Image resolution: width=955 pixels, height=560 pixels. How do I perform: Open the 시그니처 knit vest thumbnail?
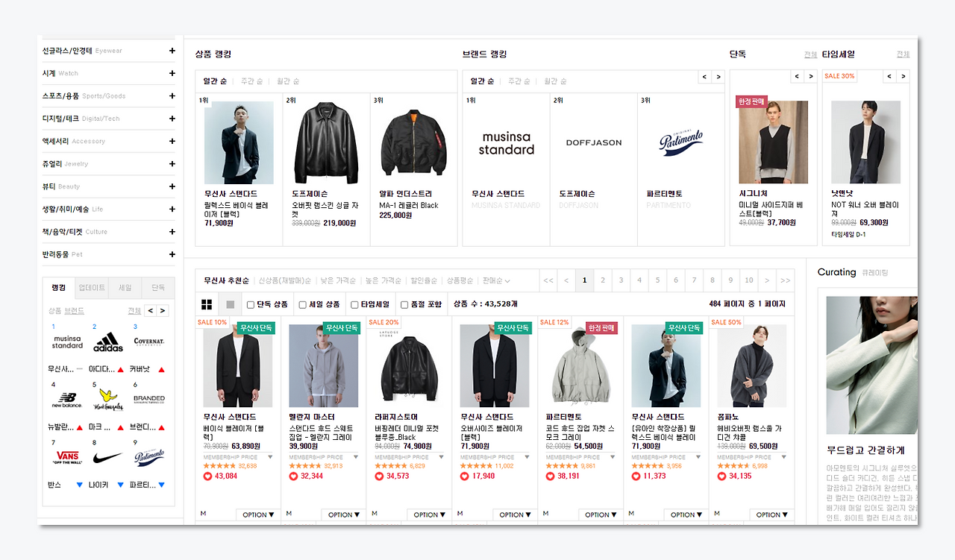click(x=774, y=142)
